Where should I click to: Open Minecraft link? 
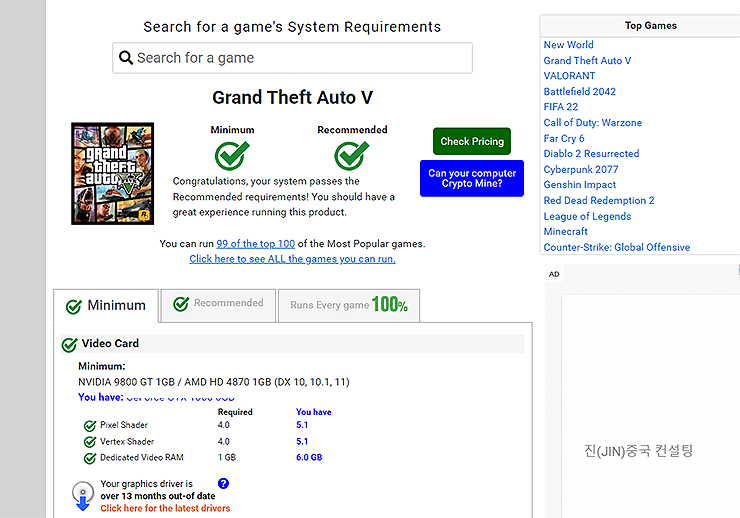coord(565,231)
